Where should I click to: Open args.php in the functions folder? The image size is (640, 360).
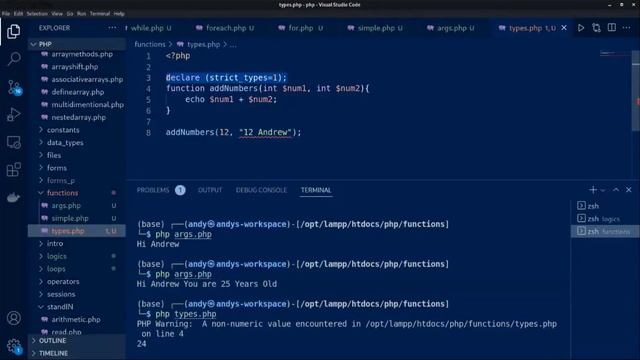(x=77, y=205)
